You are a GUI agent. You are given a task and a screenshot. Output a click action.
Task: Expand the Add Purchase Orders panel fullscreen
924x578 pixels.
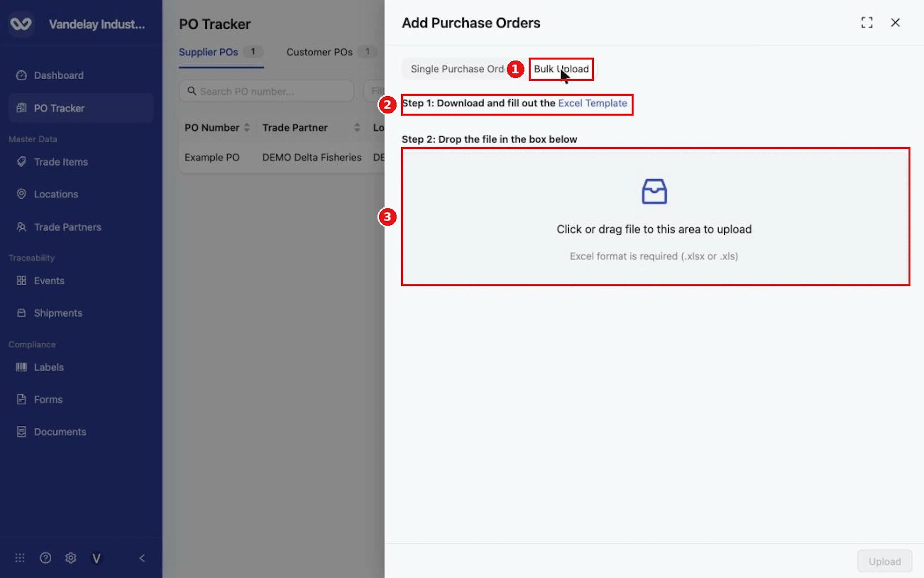click(x=867, y=23)
